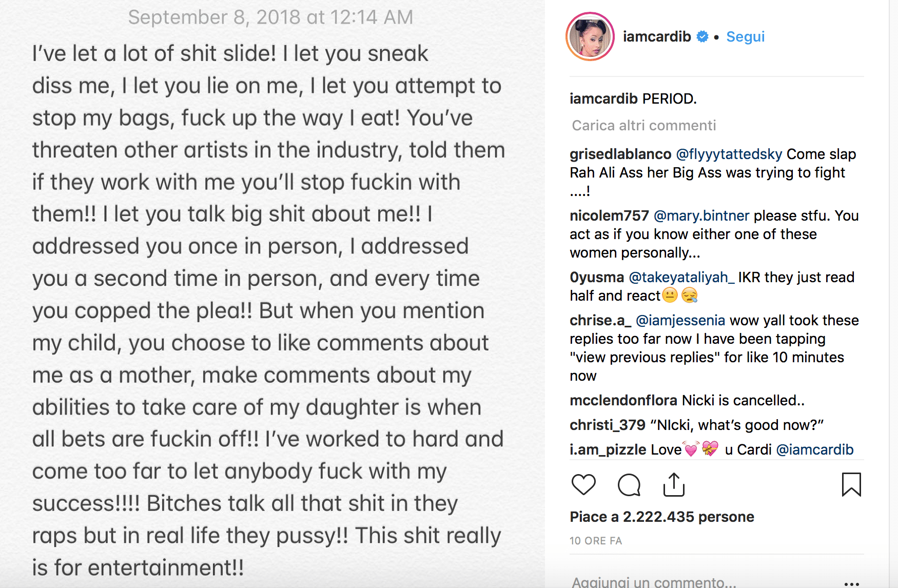
Task: Visit grisedlablanco commenter profile
Action: coord(620,154)
